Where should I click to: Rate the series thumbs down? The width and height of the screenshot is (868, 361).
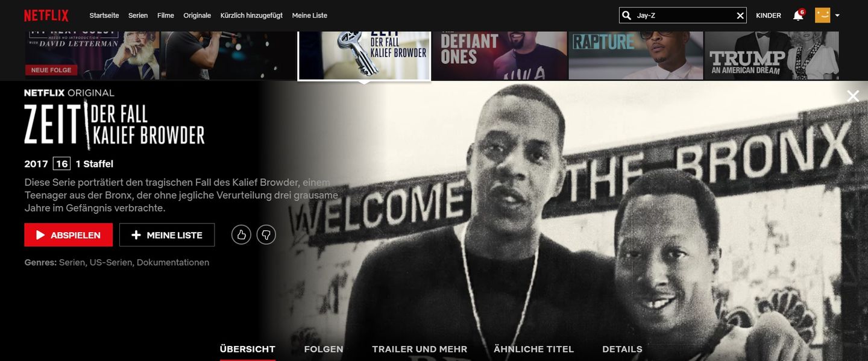pyautogui.click(x=266, y=235)
